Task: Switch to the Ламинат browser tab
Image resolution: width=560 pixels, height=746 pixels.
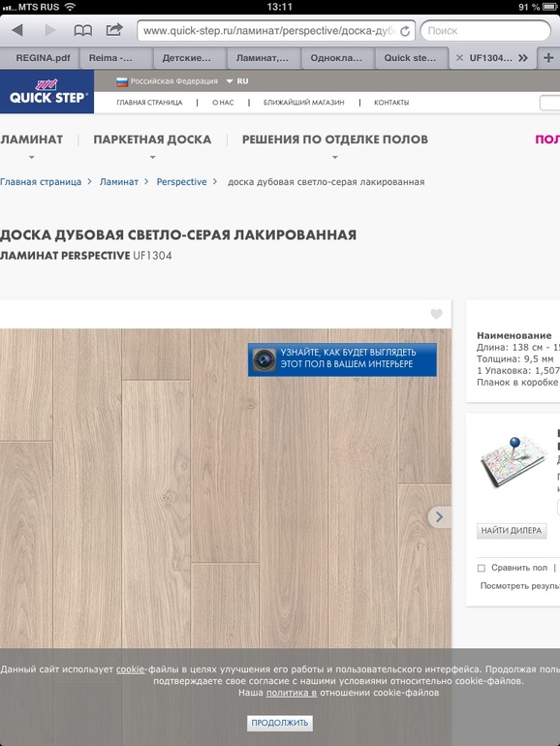Action: click(264, 58)
